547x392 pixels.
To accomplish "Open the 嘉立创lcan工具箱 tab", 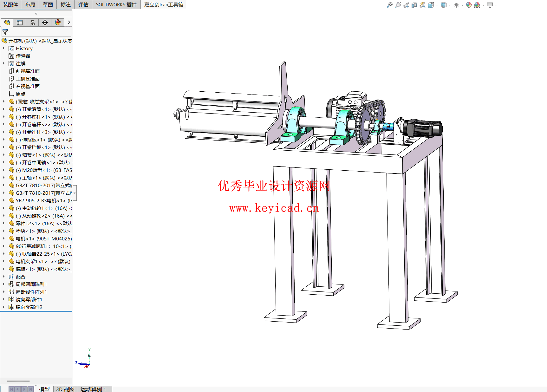I will pyautogui.click(x=164, y=4).
